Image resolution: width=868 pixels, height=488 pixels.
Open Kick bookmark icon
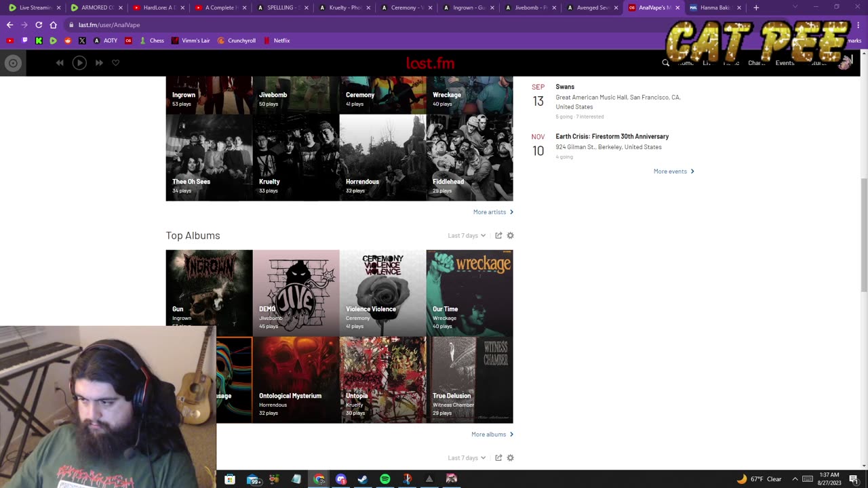pyautogui.click(x=39, y=41)
